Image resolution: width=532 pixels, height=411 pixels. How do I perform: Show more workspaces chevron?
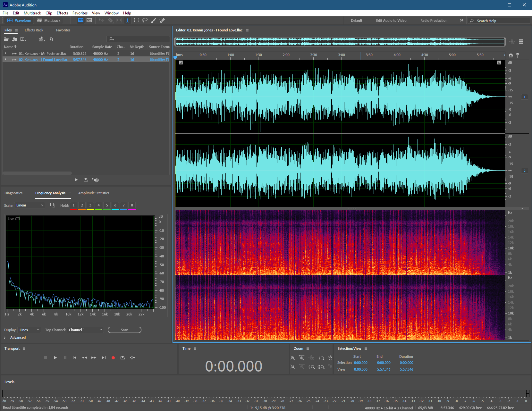pyautogui.click(x=462, y=20)
